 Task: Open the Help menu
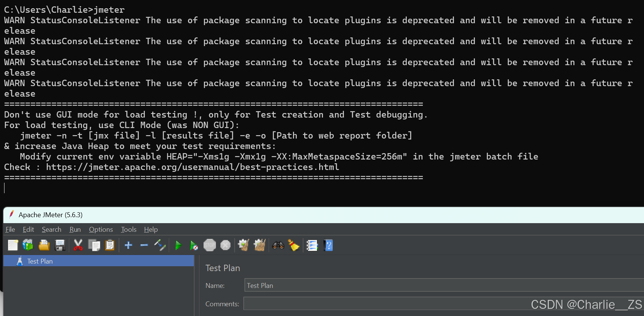151,230
